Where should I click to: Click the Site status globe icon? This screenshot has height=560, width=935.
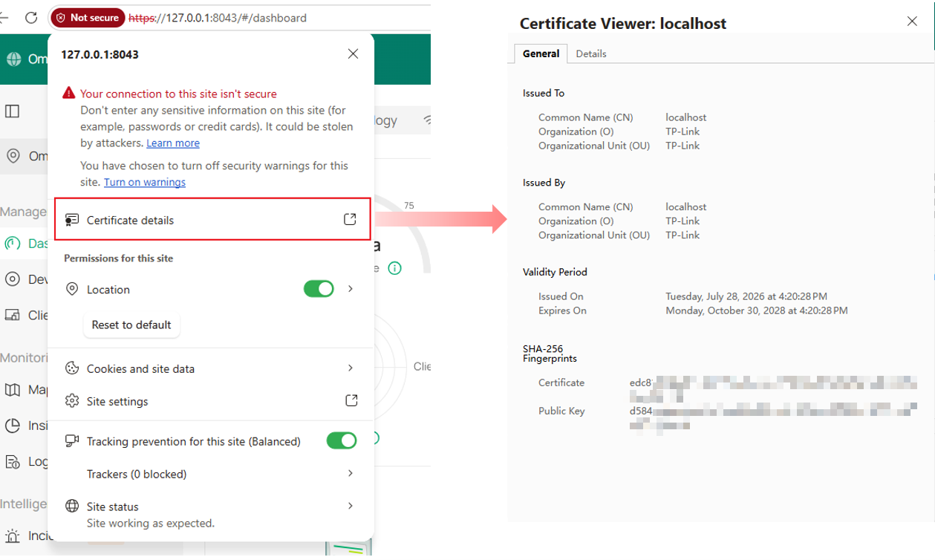pyautogui.click(x=72, y=507)
